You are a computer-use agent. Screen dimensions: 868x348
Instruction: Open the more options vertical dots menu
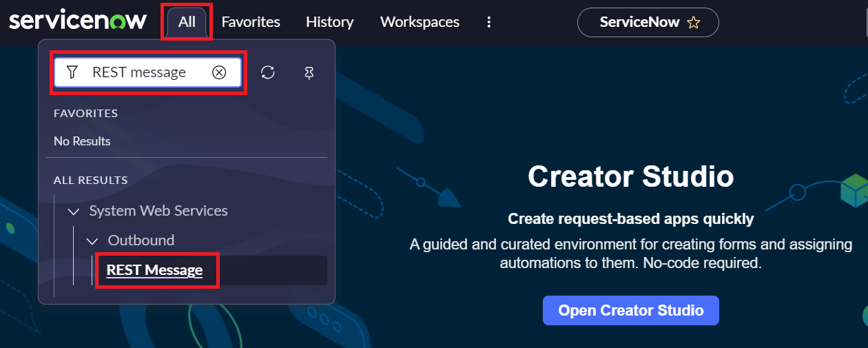tap(489, 22)
